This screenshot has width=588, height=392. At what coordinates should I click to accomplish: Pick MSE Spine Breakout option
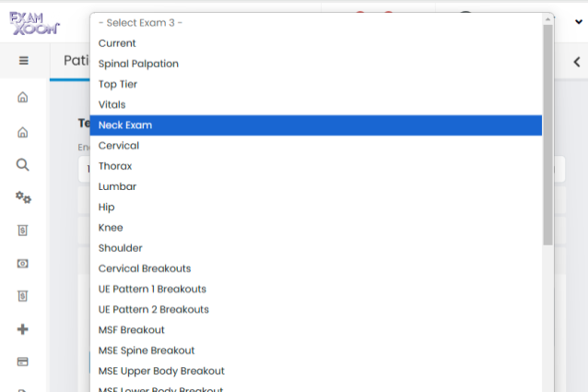coord(147,350)
